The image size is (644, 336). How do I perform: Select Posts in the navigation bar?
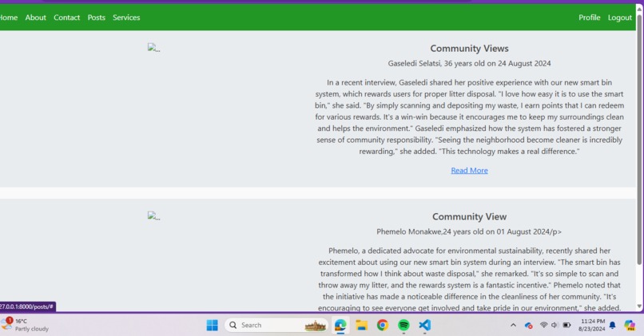96,18
